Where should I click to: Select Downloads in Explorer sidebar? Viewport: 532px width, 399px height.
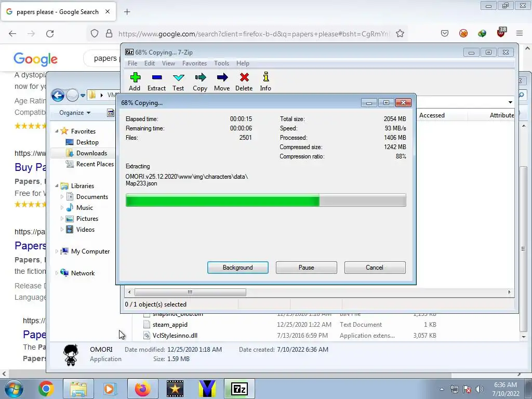86,153
